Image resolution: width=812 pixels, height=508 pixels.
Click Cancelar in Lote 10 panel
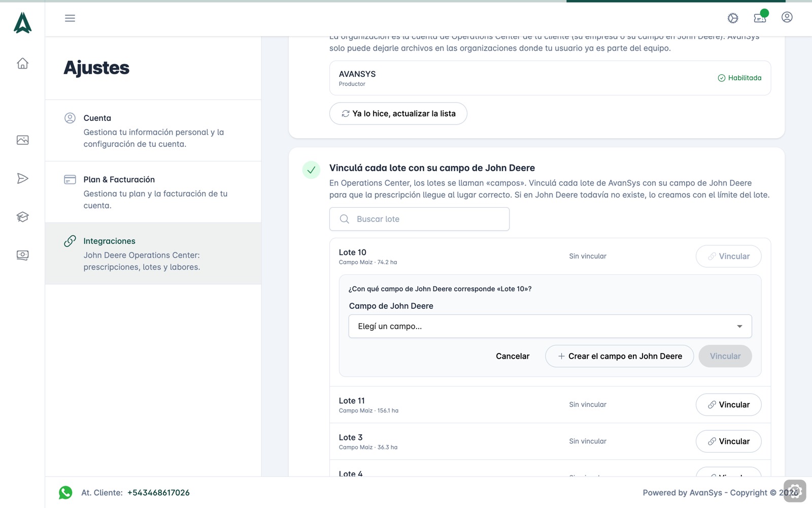pyautogui.click(x=513, y=356)
